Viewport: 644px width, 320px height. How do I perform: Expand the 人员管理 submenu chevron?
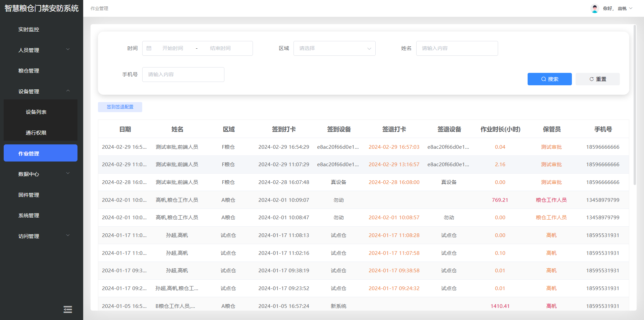click(x=68, y=49)
